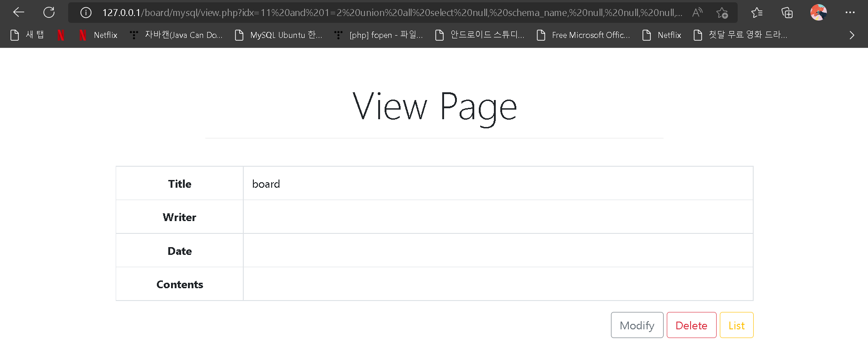Click the 'Date' row header
Viewport: 868px width, 354px height.
tap(180, 251)
